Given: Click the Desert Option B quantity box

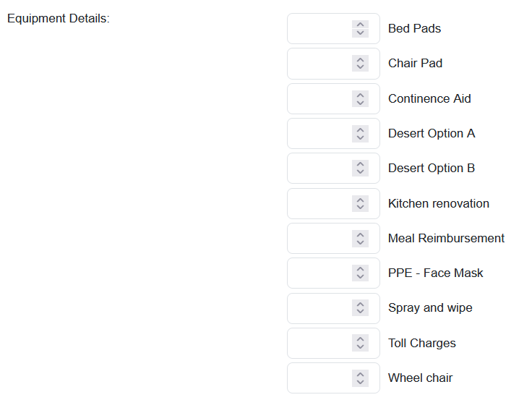Looking at the screenshot, I should click(x=319, y=169).
